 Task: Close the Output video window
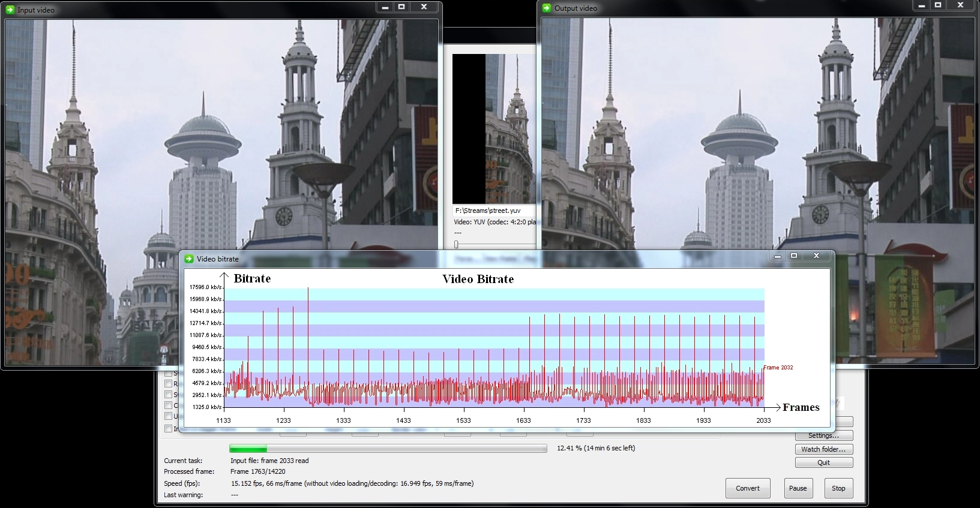coord(961,5)
